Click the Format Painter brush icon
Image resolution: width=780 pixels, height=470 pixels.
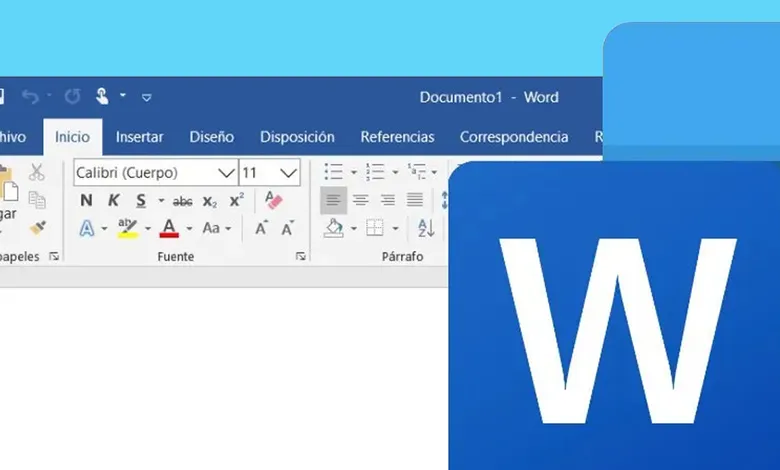tap(38, 228)
